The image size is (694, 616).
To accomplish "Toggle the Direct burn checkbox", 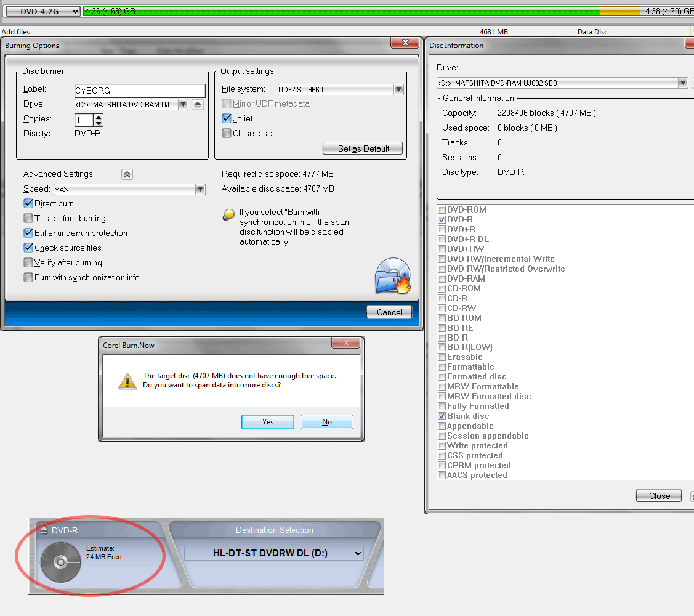I will tap(28, 203).
